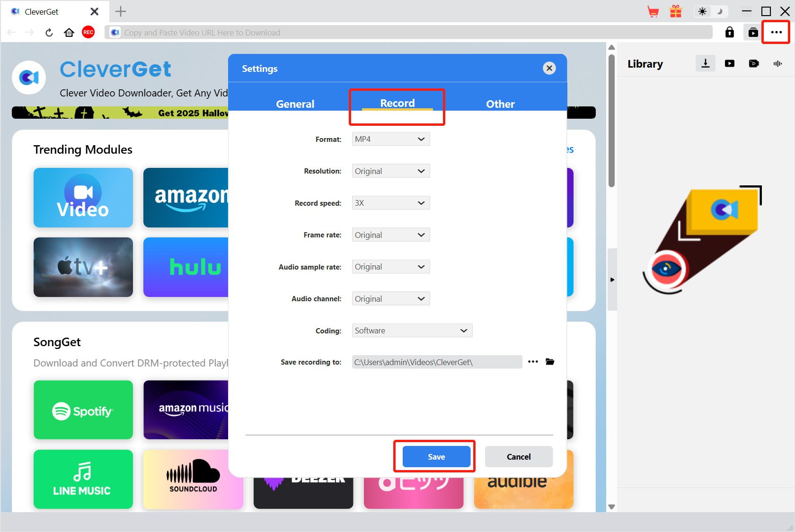The height and width of the screenshot is (532, 795).
Task: Switch to light theme mode
Action: pyautogui.click(x=702, y=11)
